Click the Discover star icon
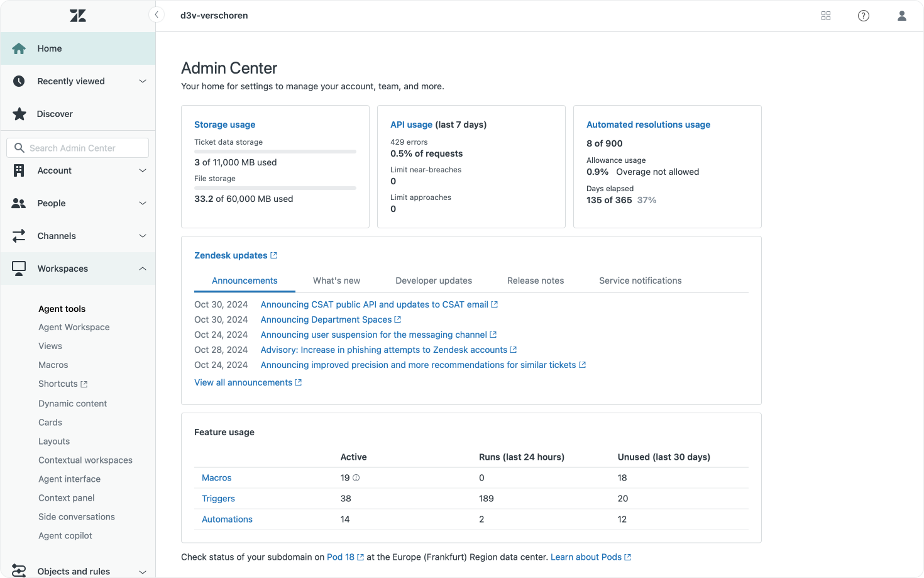The image size is (924, 578). 19,114
